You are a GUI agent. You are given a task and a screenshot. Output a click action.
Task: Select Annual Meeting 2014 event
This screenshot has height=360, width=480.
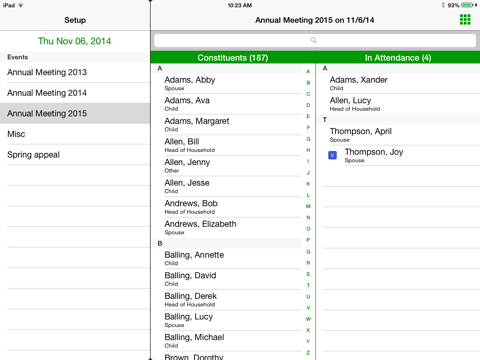point(75,93)
